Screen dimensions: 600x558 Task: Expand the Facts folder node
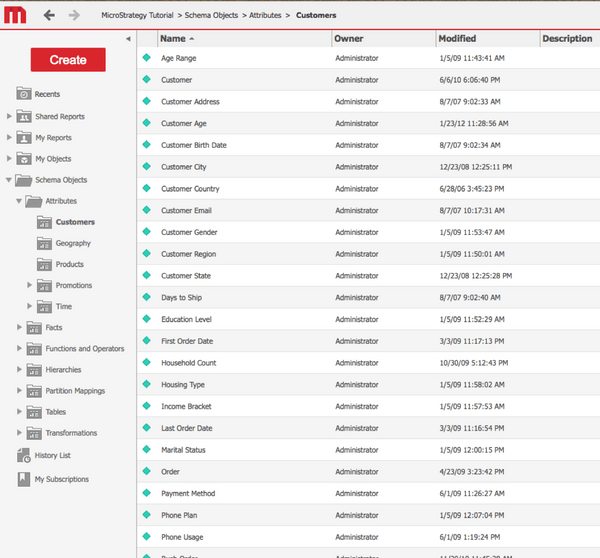coord(19,327)
